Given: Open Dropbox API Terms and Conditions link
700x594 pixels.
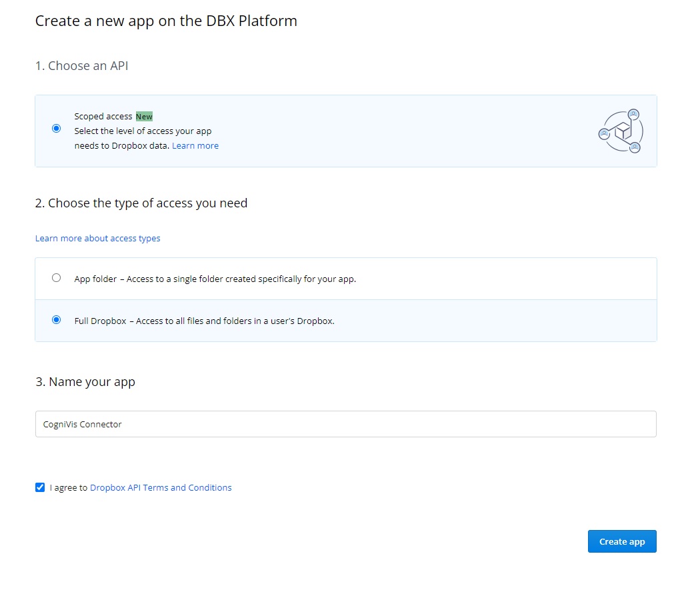Looking at the screenshot, I should click(161, 487).
